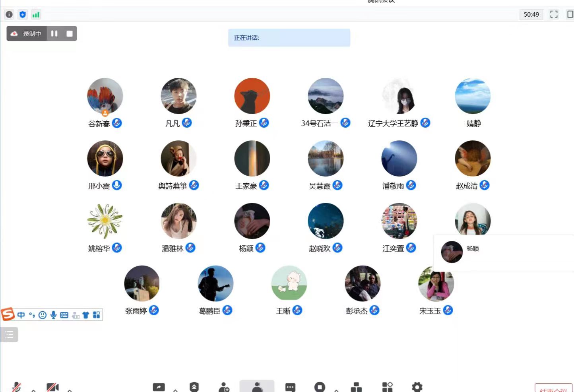Expand the microphone options arrow
Viewport: 574px width, 392px height.
click(34, 390)
